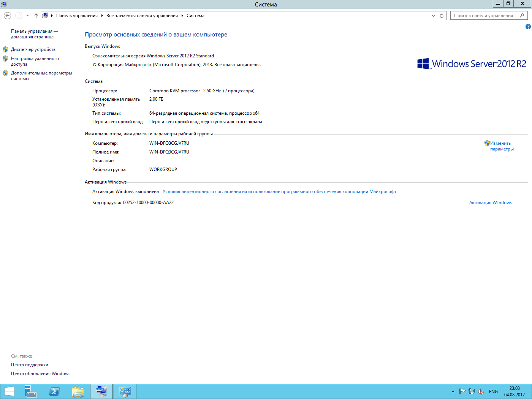Viewport: 532px width, 399px height.
Task: Click the Windows Server 2012 R2 logo
Action: (x=472, y=63)
